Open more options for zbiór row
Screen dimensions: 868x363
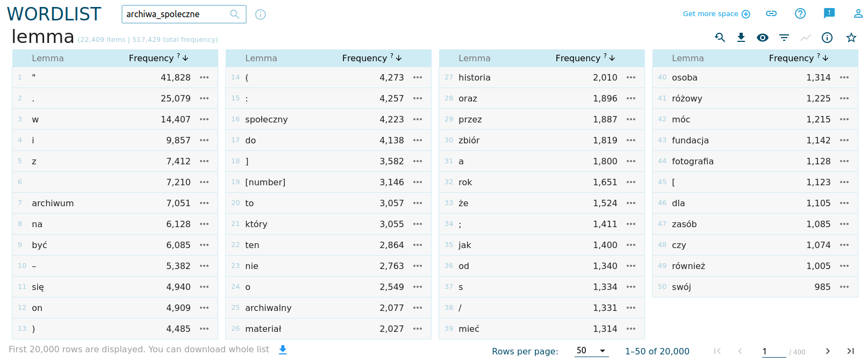pyautogui.click(x=631, y=140)
